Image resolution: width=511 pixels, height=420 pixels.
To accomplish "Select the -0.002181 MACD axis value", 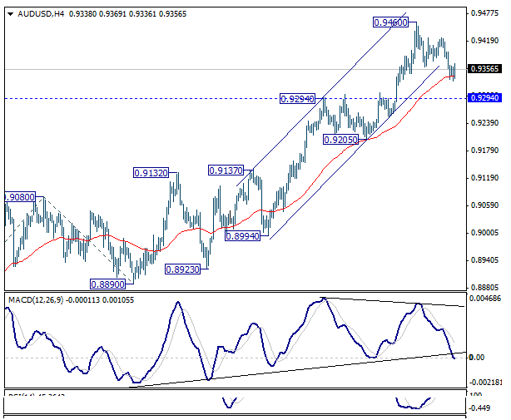I will coord(486,383).
